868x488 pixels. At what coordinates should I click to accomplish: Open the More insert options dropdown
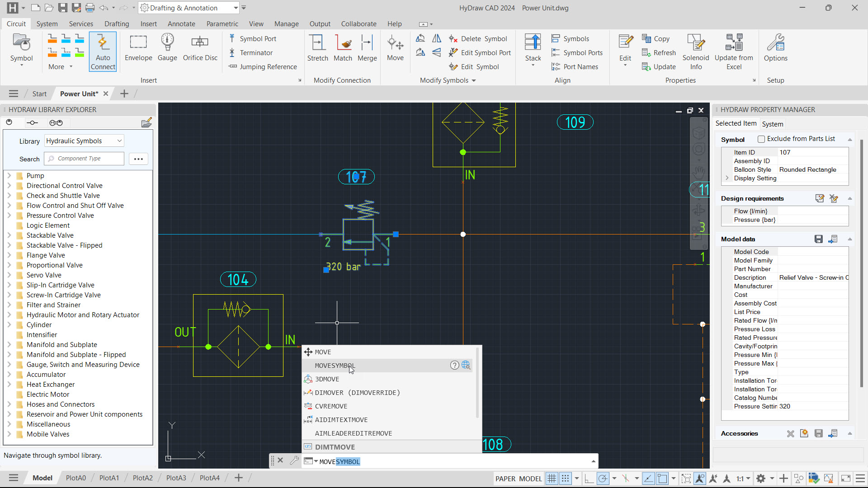click(60, 67)
